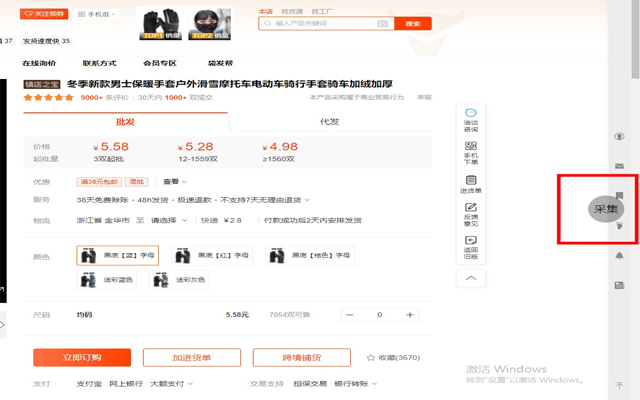Screen dimensions: 640x400
Task: Click 返回旧版 return to old version icon
Action: tap(471, 247)
